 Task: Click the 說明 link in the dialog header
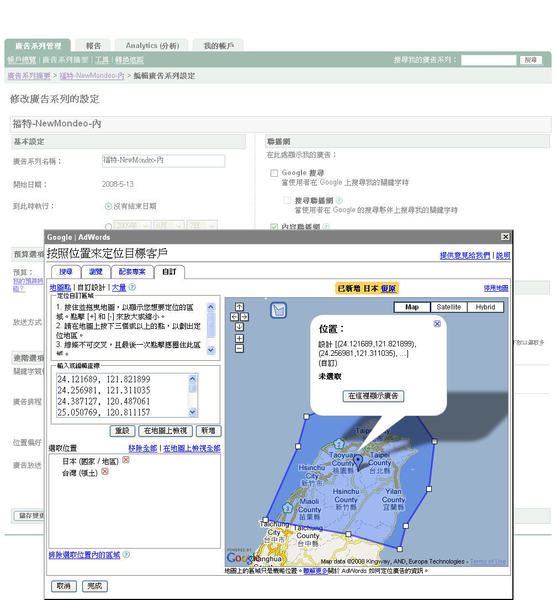(x=503, y=255)
